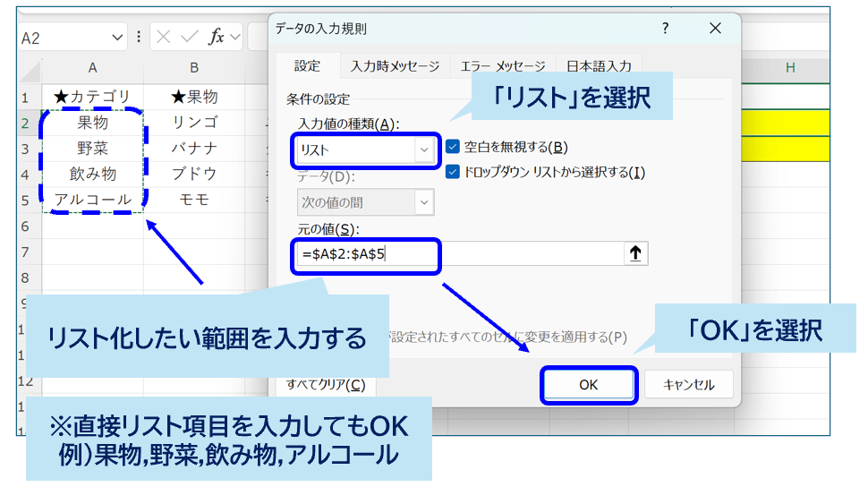The width and height of the screenshot is (868, 487).
Task: Select column B header
Action: [x=194, y=68]
